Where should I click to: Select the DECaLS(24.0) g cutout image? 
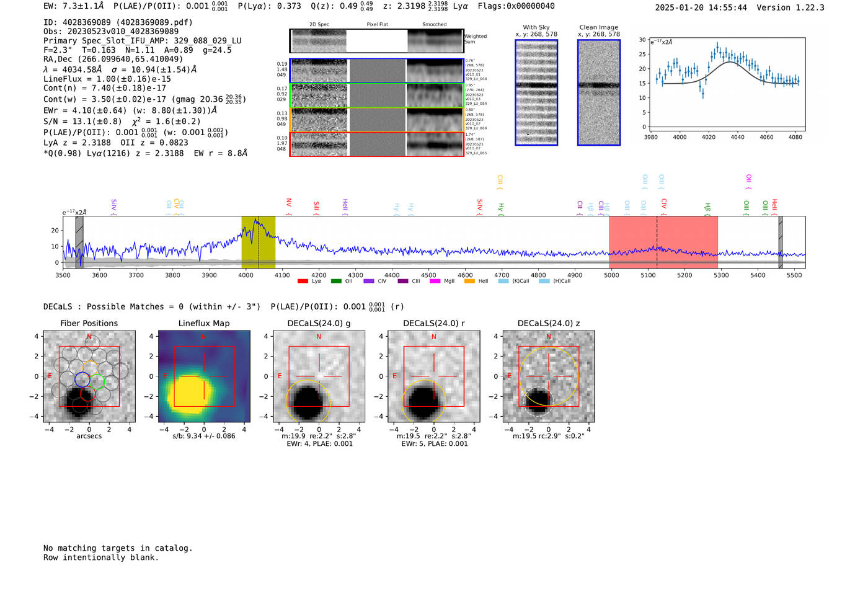319,376
